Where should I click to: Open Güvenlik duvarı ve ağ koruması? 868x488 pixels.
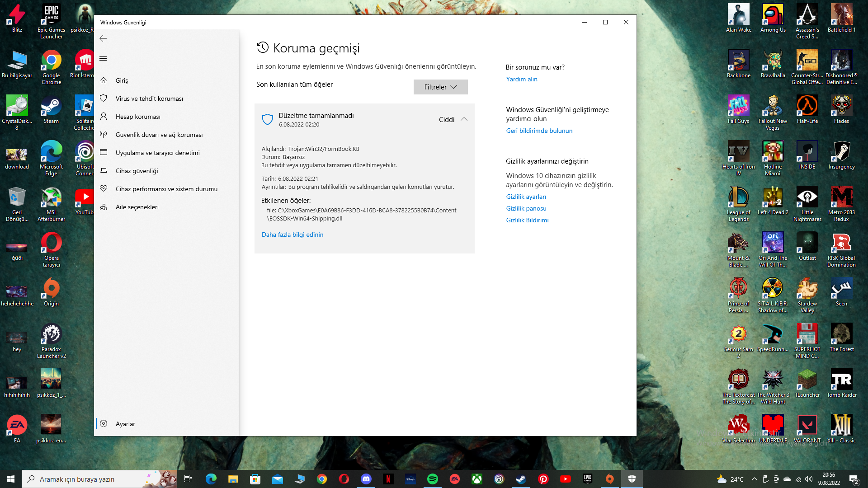(159, 135)
